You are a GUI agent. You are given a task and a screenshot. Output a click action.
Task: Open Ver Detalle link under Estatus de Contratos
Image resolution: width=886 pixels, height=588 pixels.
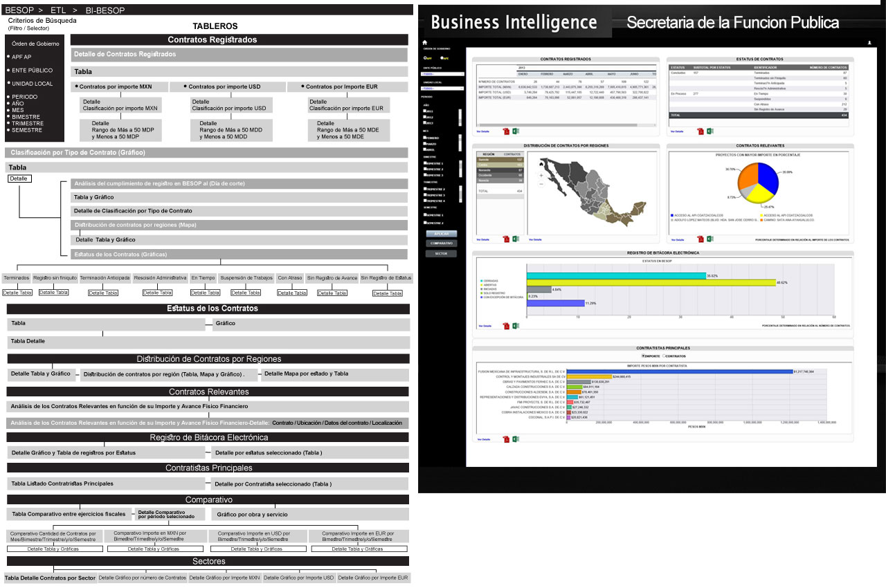[x=676, y=131]
